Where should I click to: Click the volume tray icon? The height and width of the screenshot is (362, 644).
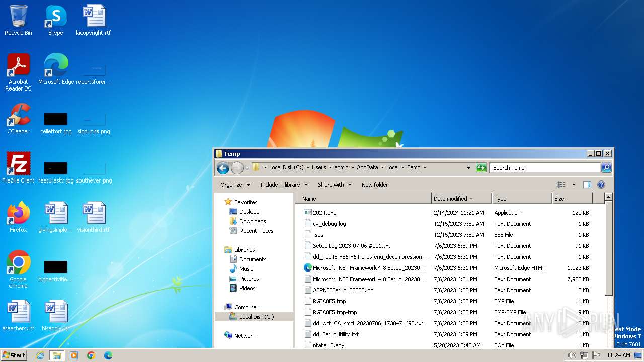[572, 355]
